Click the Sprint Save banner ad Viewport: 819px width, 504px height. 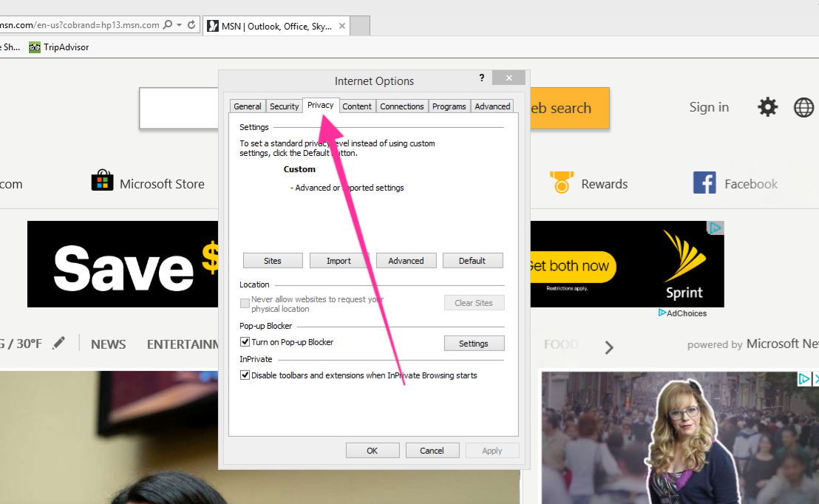[123, 264]
